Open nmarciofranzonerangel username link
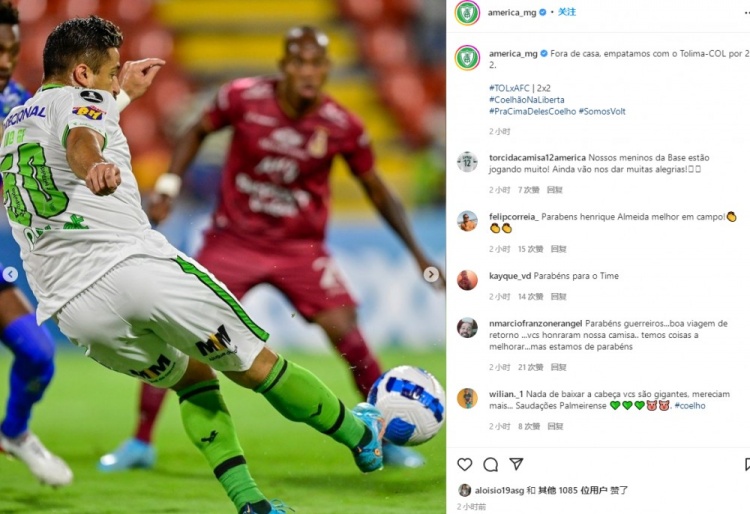Viewport: 750px width, 514px height. tap(535, 324)
